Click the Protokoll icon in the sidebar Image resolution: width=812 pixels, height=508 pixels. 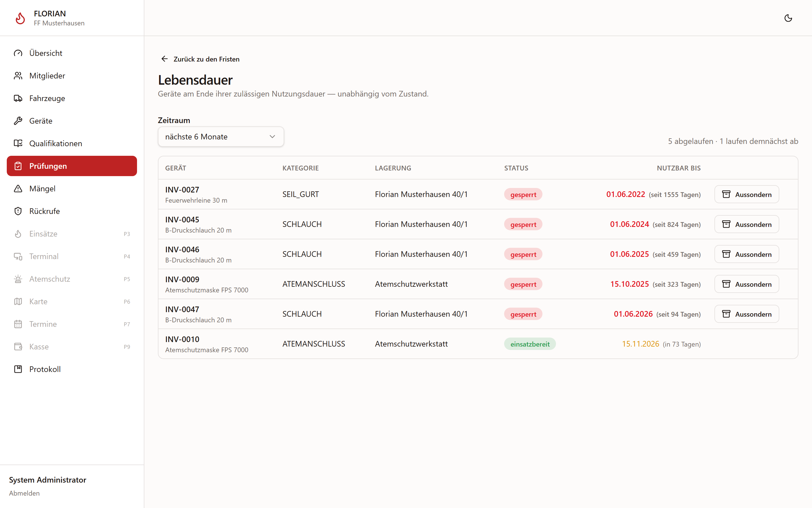coord(18,369)
